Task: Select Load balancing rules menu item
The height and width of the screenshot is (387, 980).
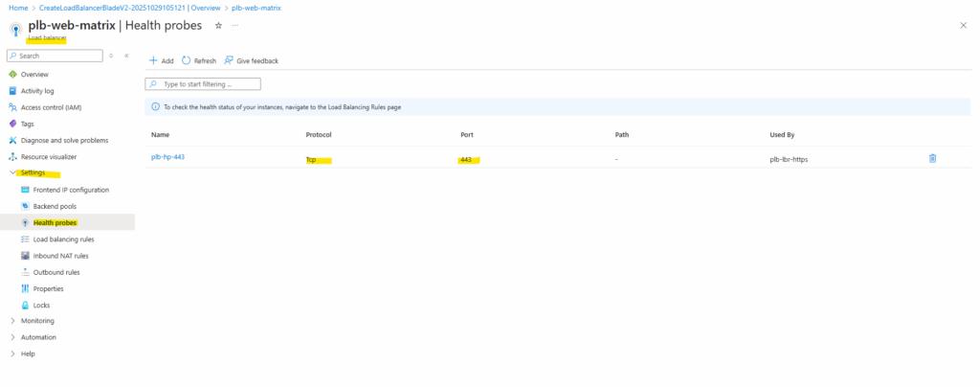Action: pyautogui.click(x=63, y=239)
